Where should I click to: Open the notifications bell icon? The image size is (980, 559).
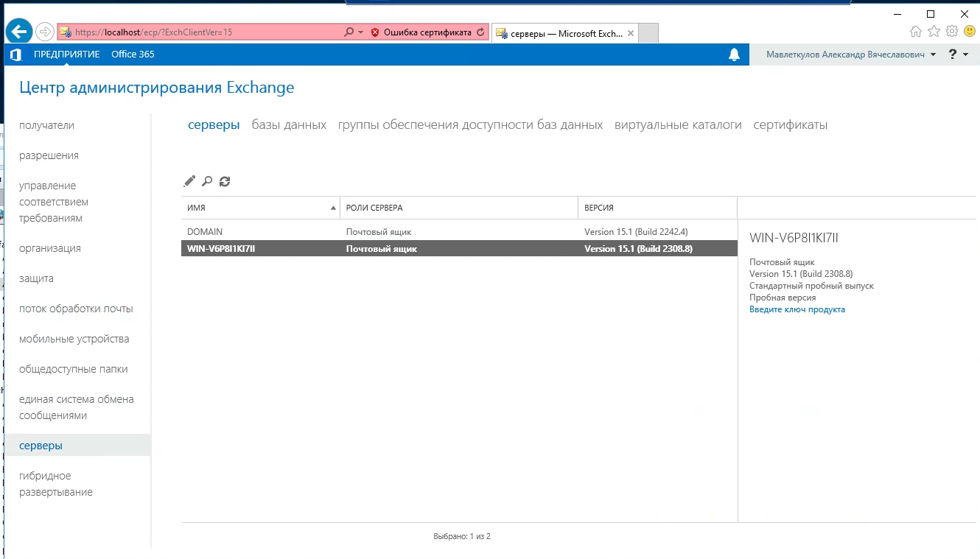point(734,55)
